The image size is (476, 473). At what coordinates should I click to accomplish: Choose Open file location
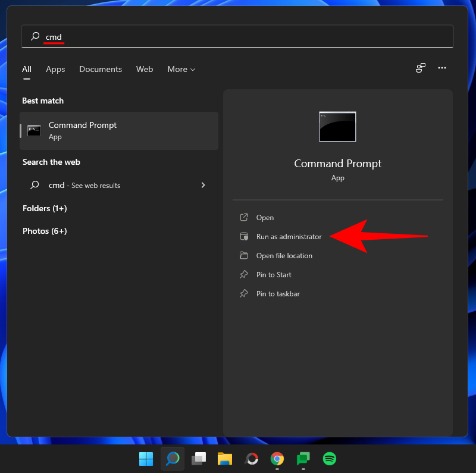[284, 256]
